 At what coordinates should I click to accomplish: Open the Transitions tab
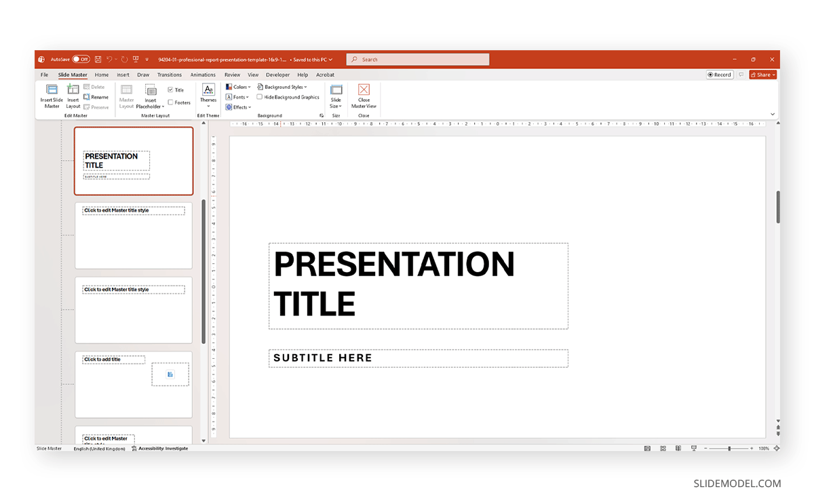pos(170,75)
